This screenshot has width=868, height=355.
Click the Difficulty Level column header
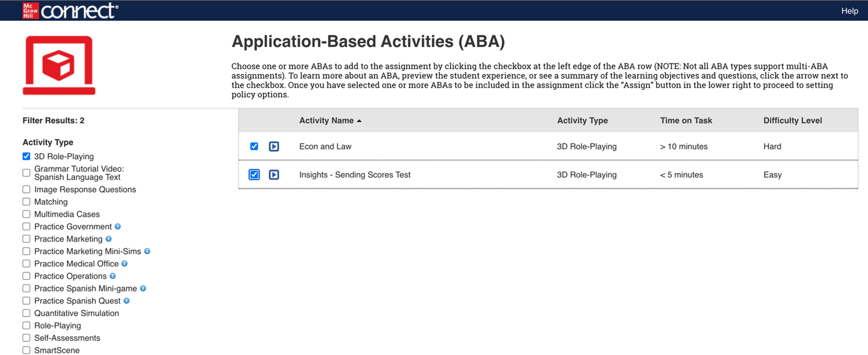point(793,121)
